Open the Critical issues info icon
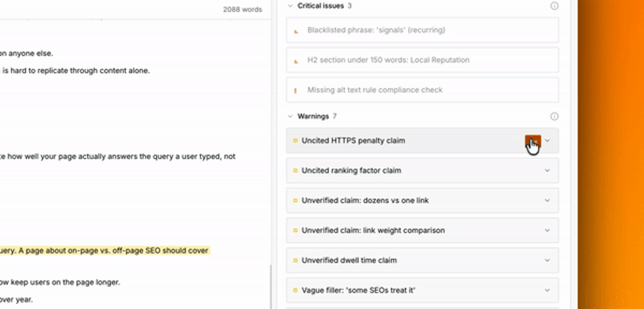This screenshot has width=644, height=309. pos(554,6)
